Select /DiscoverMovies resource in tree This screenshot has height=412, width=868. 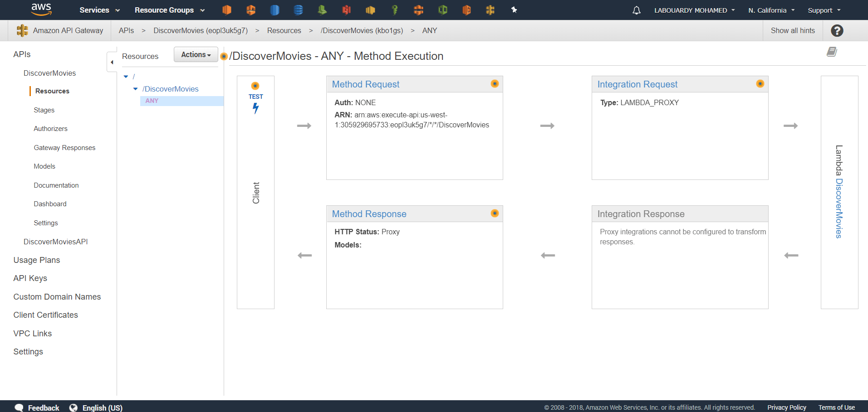(x=171, y=89)
